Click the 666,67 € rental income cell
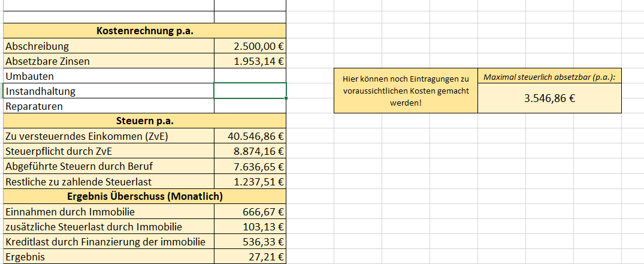This screenshot has height=264, width=644. pos(250,211)
